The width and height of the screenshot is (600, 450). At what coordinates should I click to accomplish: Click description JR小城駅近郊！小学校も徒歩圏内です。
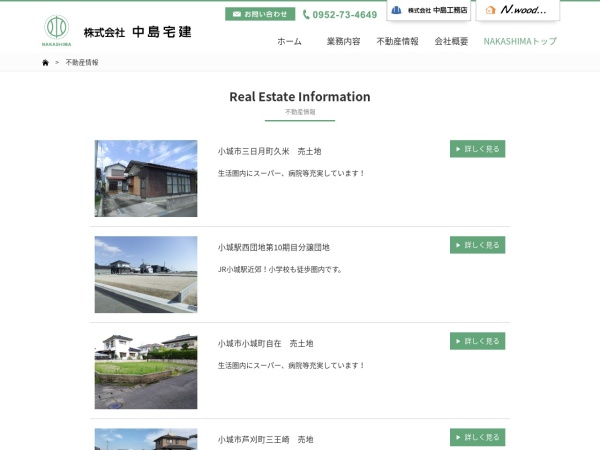(279, 270)
